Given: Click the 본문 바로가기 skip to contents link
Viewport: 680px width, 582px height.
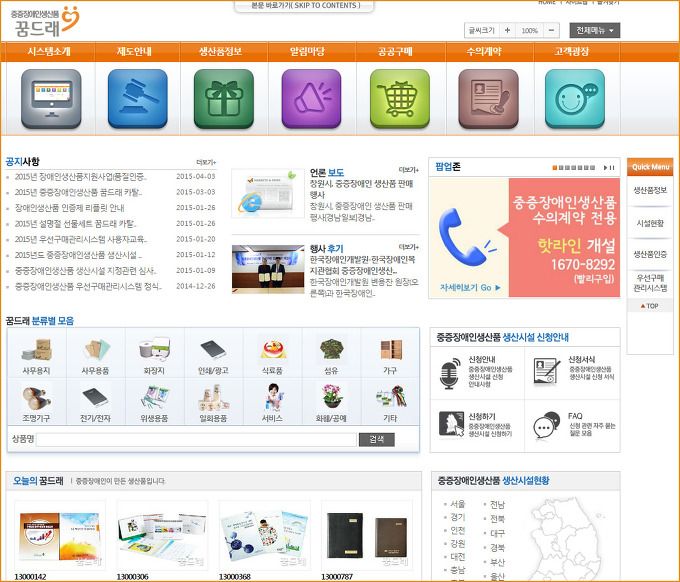Looking at the screenshot, I should tap(305, 6).
